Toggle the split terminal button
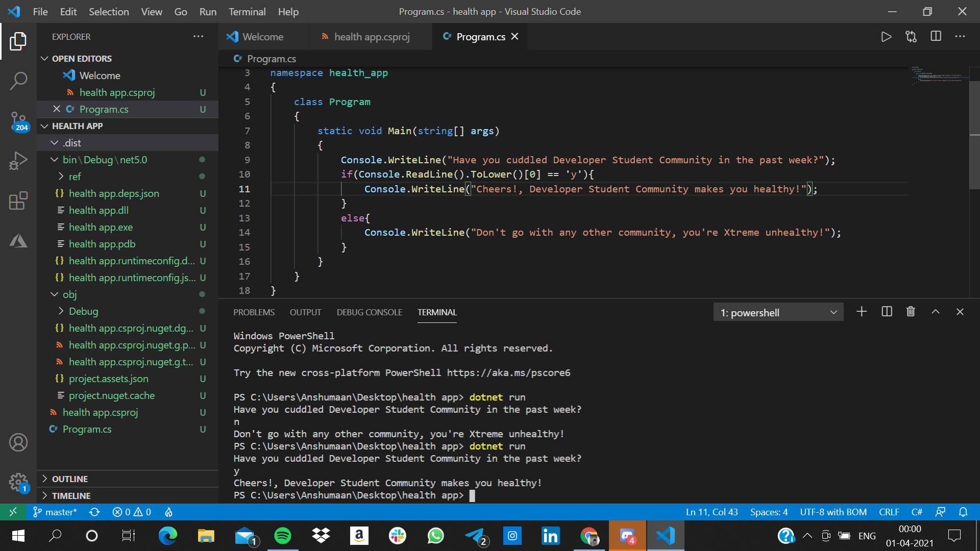980x551 pixels. [887, 312]
